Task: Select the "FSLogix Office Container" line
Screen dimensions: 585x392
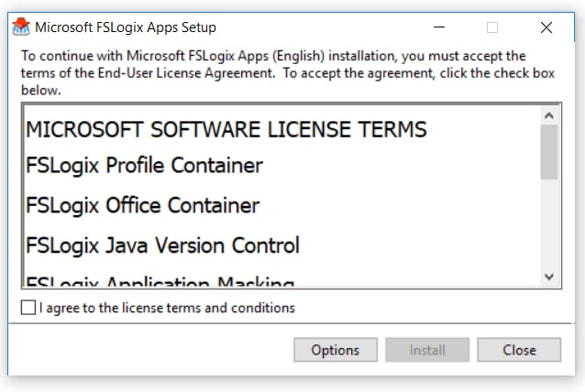Action: coord(143,205)
